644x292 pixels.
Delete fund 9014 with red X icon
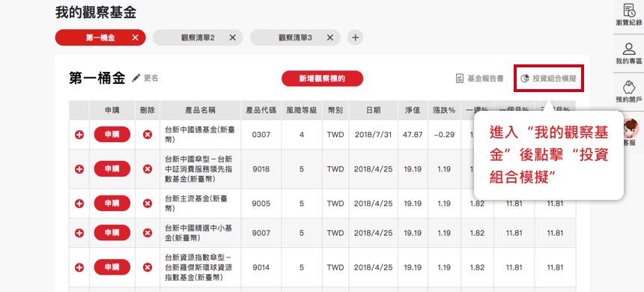[148, 267]
